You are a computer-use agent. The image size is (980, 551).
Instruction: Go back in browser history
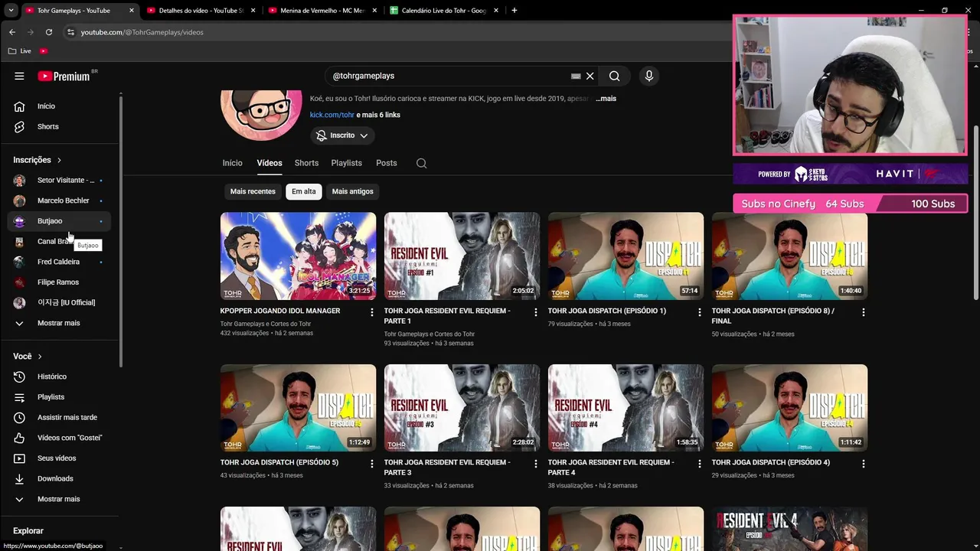click(x=12, y=32)
